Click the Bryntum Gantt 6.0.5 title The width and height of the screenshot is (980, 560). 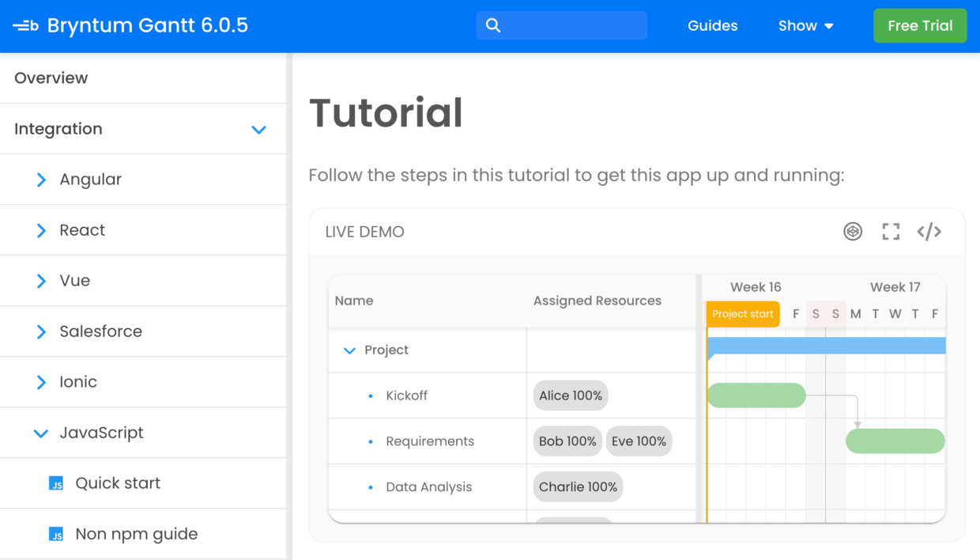pos(148,25)
